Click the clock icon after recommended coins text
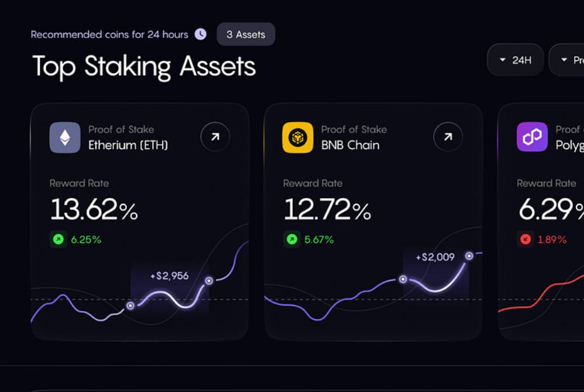The image size is (584, 392). [x=200, y=34]
